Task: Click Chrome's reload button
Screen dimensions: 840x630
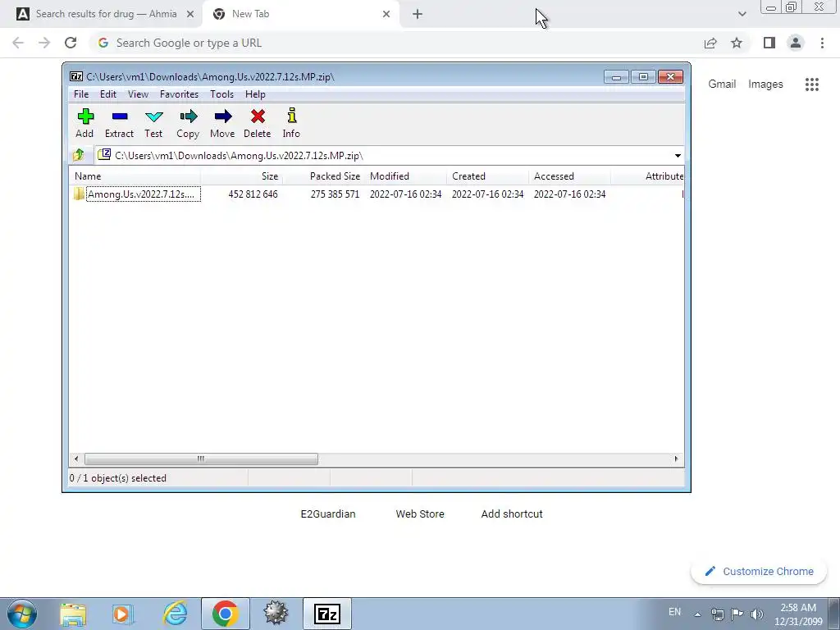Action: (71, 43)
